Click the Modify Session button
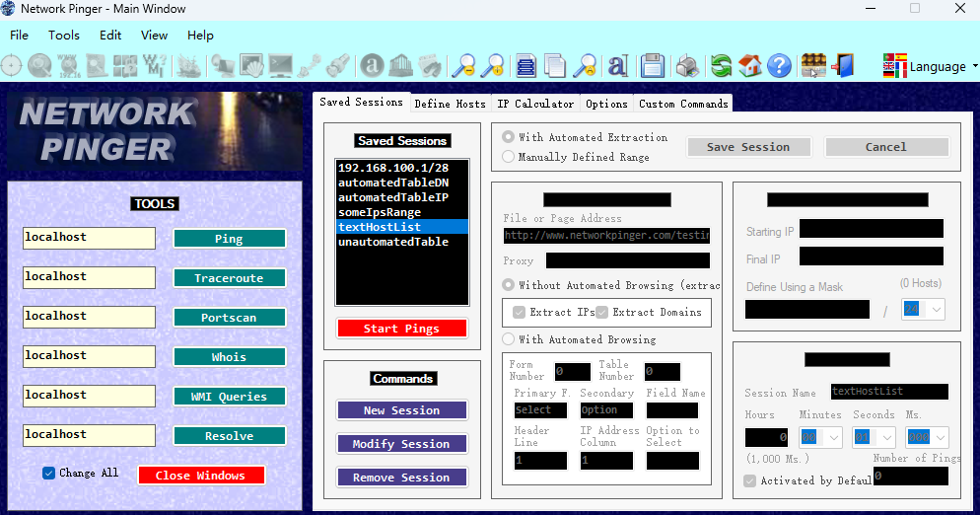 click(x=402, y=444)
